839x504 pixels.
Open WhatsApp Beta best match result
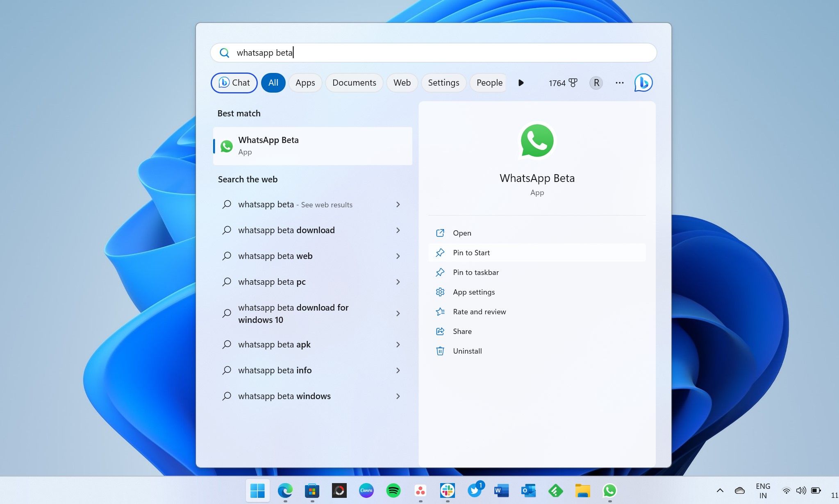coord(312,146)
